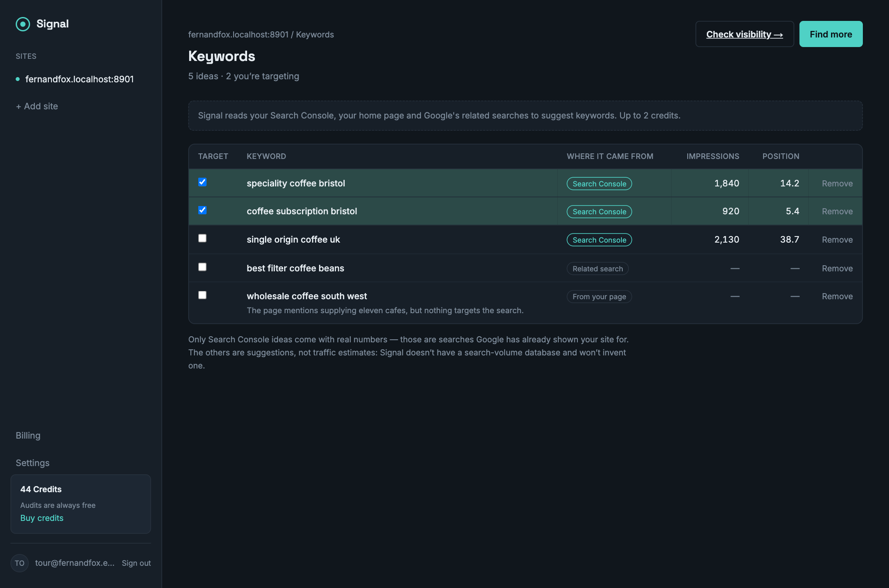Click the Target column header
889x588 pixels.
tap(213, 156)
